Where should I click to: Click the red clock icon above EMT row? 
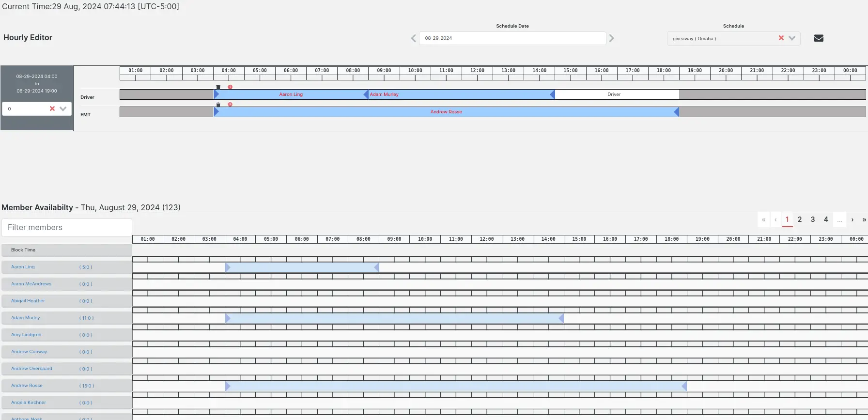point(230,105)
